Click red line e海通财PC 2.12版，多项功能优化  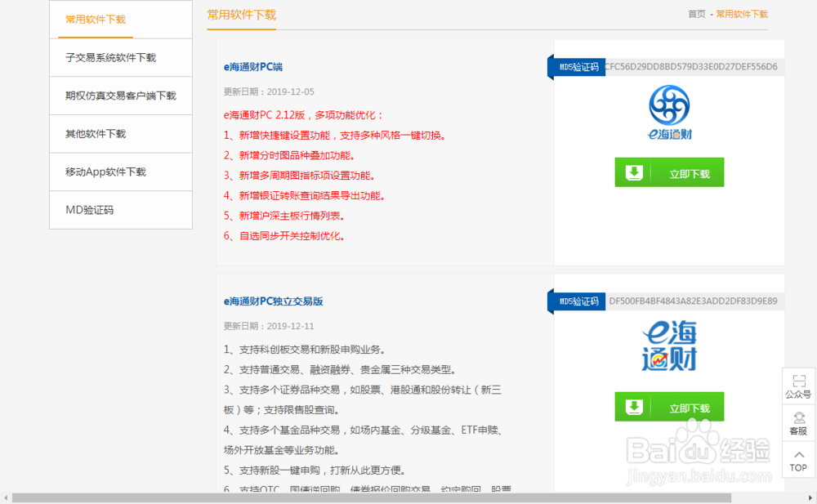(x=303, y=115)
